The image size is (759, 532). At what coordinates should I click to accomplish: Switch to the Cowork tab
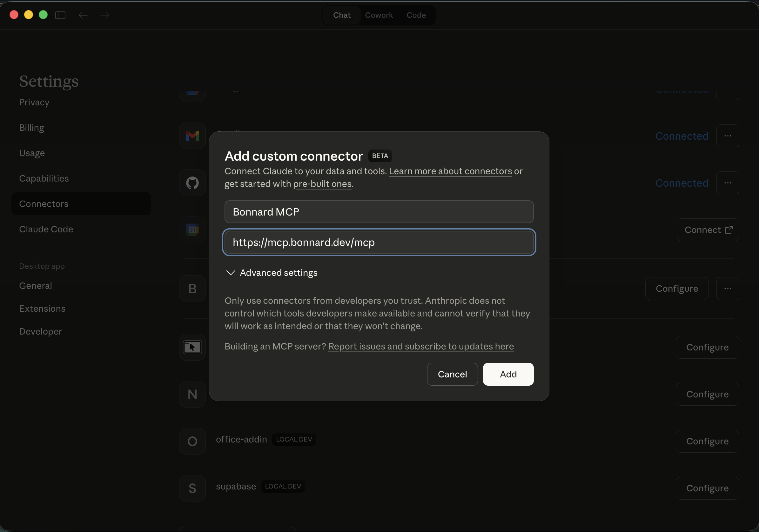379,15
